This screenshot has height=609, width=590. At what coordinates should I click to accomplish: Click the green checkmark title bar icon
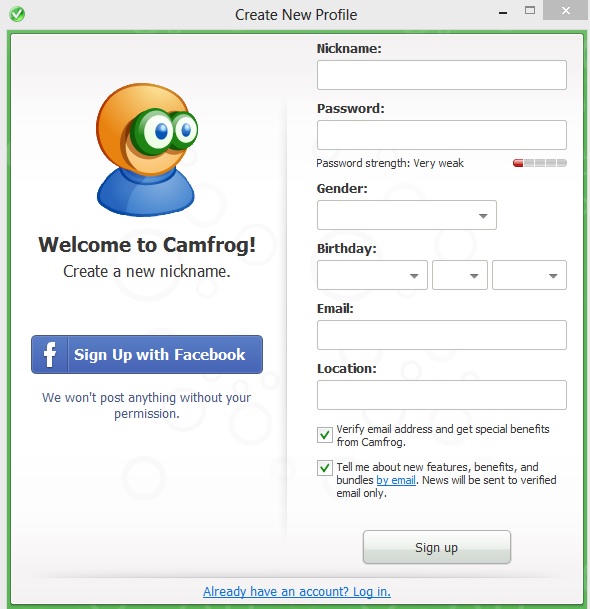[x=17, y=14]
